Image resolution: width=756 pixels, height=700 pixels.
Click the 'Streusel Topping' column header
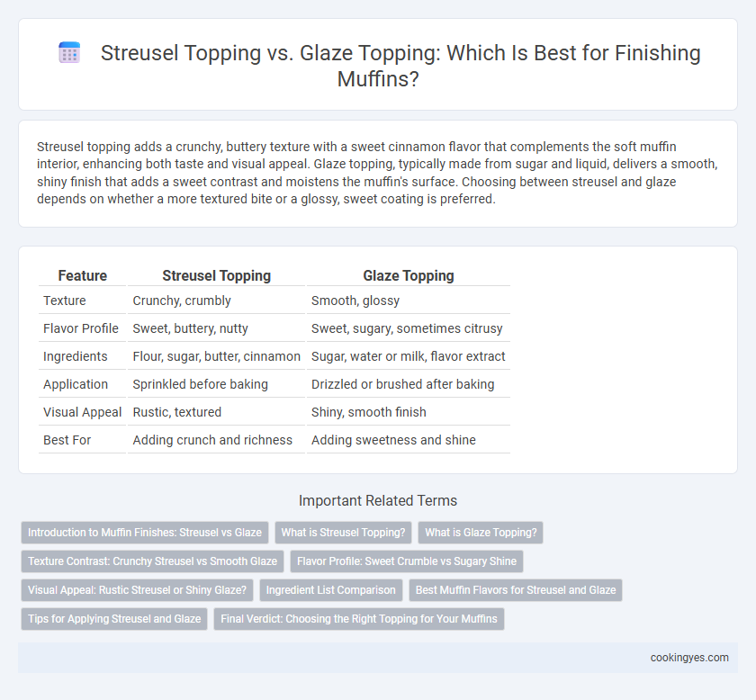[217, 275]
